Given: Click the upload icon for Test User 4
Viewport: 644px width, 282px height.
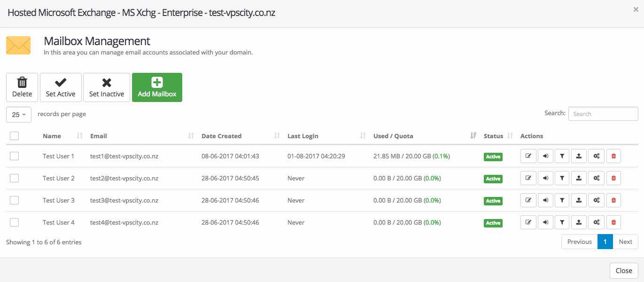Looking at the screenshot, I should coord(579,222).
